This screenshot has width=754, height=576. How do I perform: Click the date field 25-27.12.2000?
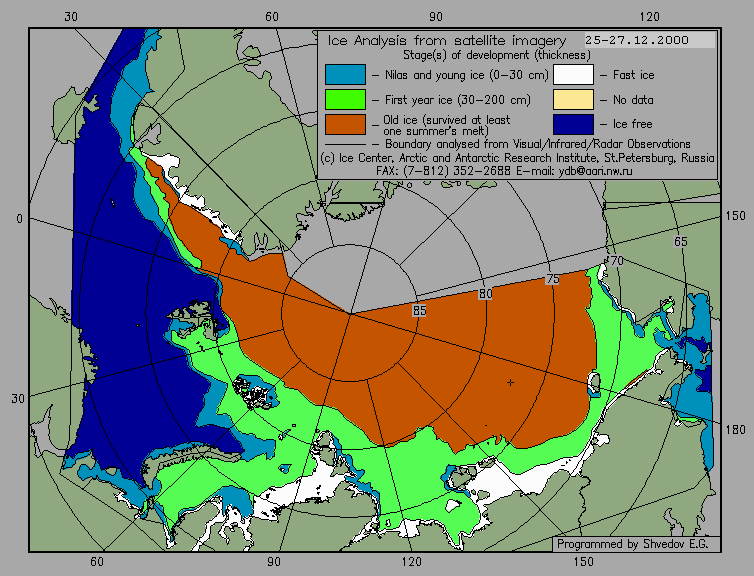tap(650, 40)
